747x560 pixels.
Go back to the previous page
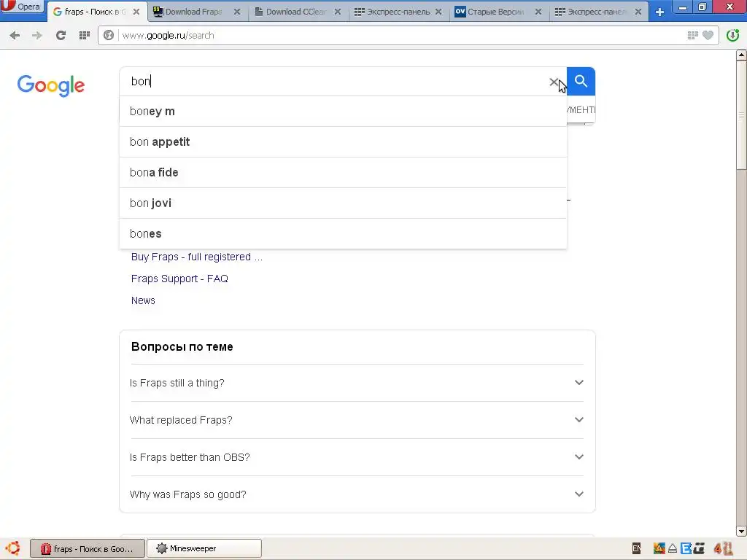click(x=15, y=35)
